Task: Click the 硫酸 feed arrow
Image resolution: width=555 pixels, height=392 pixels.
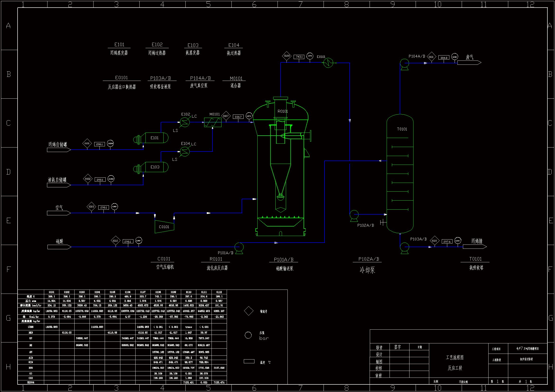Action: (x=59, y=247)
